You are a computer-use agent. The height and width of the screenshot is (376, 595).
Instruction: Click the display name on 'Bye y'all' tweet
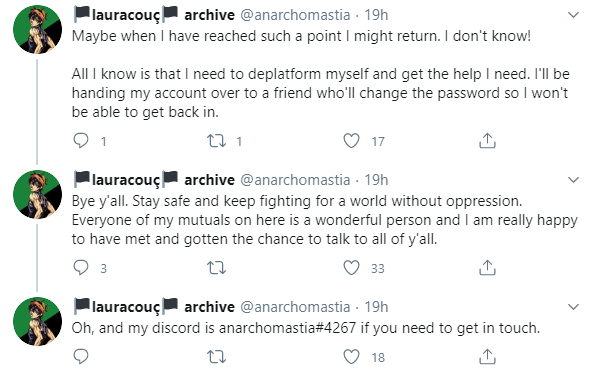point(154,179)
